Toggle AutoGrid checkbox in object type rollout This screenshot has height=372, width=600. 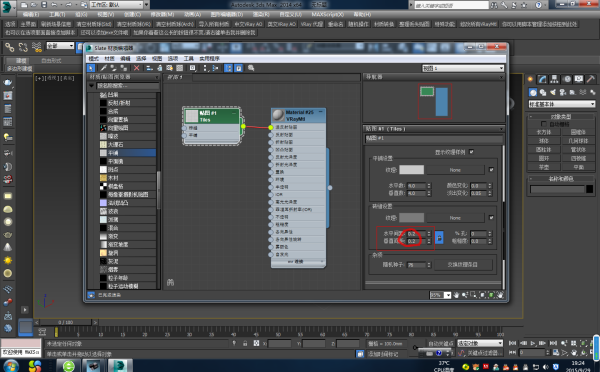click(x=543, y=124)
